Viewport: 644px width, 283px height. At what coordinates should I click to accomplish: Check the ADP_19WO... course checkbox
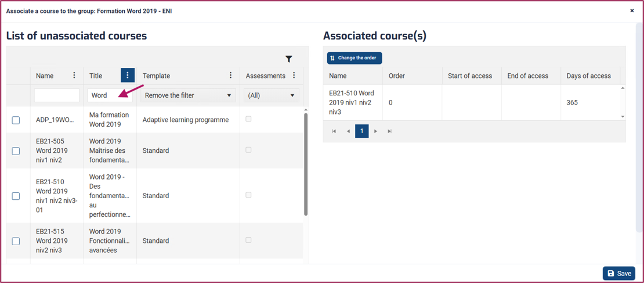[x=16, y=120]
